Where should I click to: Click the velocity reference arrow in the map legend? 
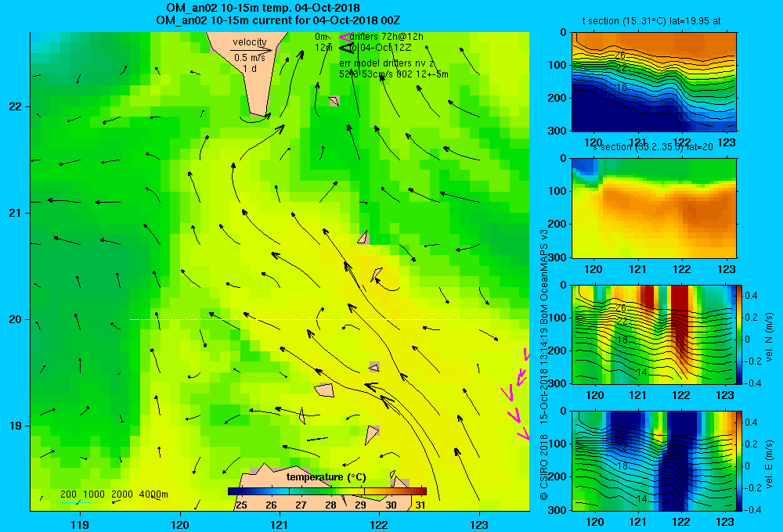[251, 50]
